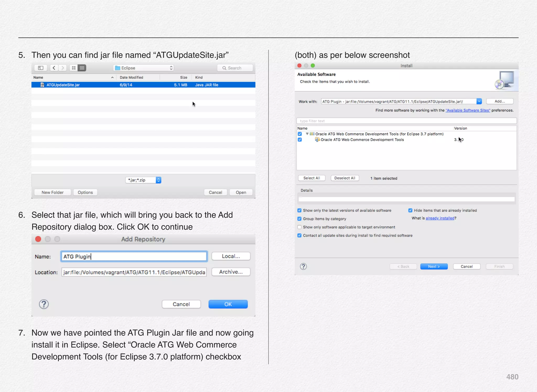Click the Kind column header in file list
Image resolution: width=537 pixels, height=392 pixels.
(x=199, y=78)
